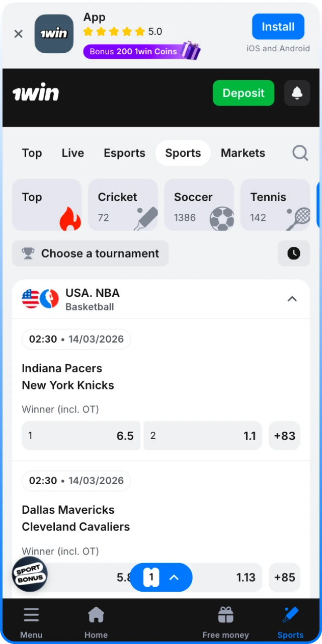The width and height of the screenshot is (322, 644).
Task: Click the Sport Bonus badge
Action: point(29,575)
